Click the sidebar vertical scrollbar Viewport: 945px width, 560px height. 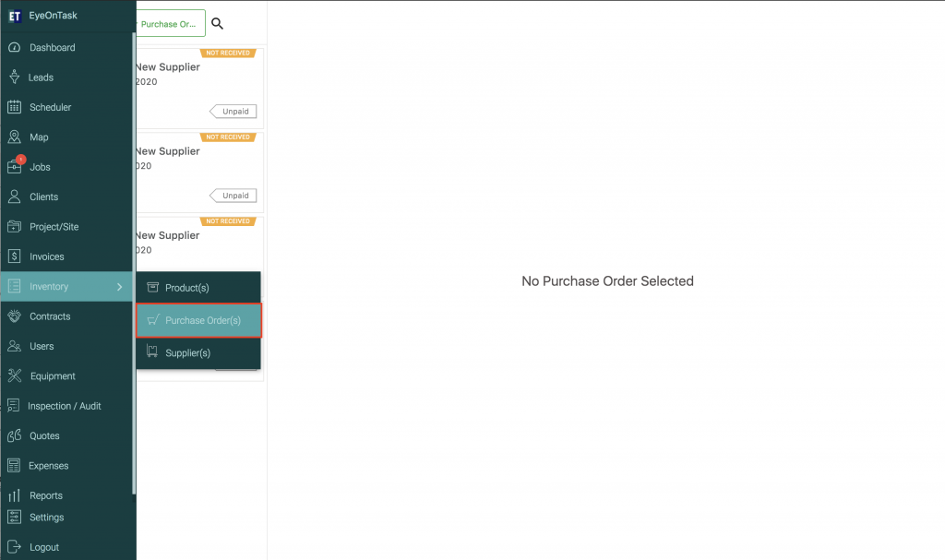point(134,264)
